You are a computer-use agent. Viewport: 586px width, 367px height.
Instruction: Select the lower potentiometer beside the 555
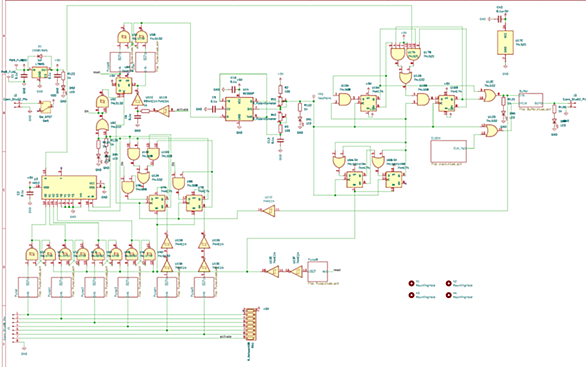[281, 116]
